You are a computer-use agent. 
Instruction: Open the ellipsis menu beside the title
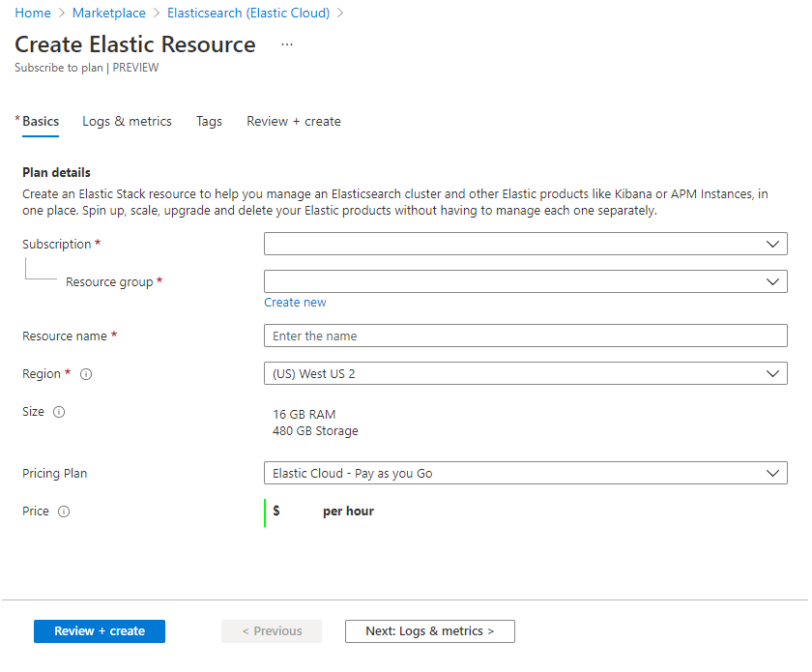(x=287, y=44)
